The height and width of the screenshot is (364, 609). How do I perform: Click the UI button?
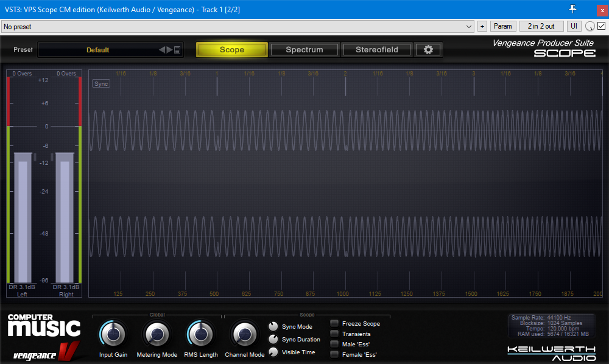tap(574, 26)
